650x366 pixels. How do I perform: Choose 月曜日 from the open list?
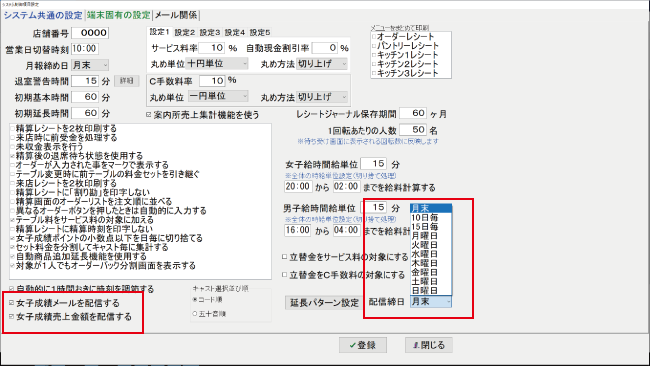(431, 236)
